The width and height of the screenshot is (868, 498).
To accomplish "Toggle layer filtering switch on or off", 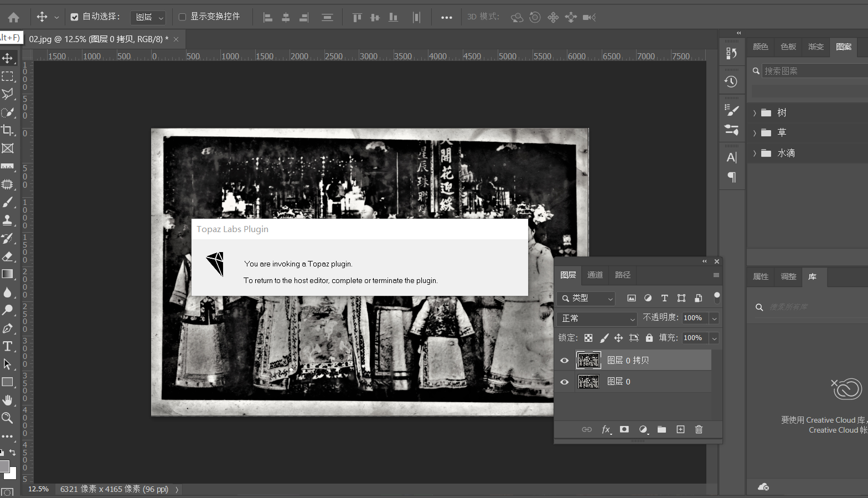I will coord(717,297).
